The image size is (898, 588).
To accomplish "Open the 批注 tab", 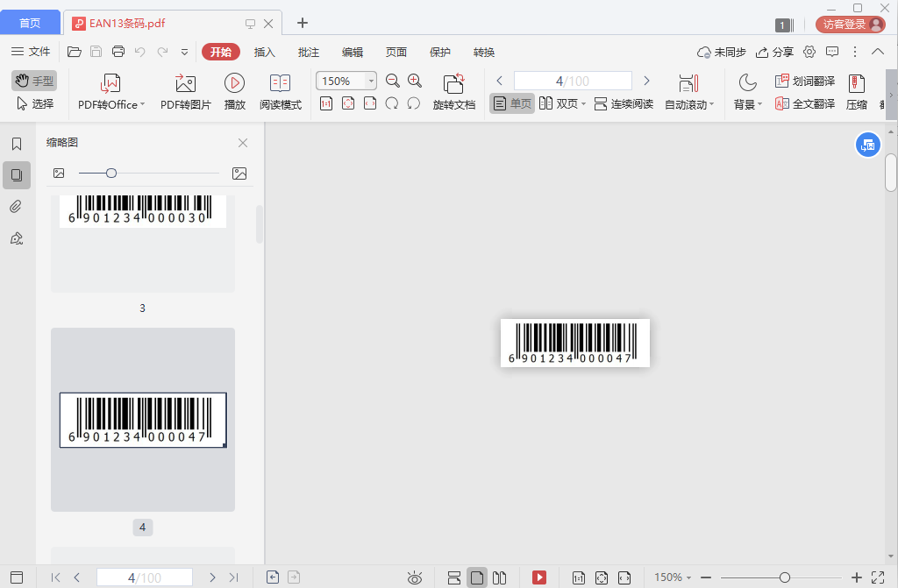I will click(x=308, y=52).
